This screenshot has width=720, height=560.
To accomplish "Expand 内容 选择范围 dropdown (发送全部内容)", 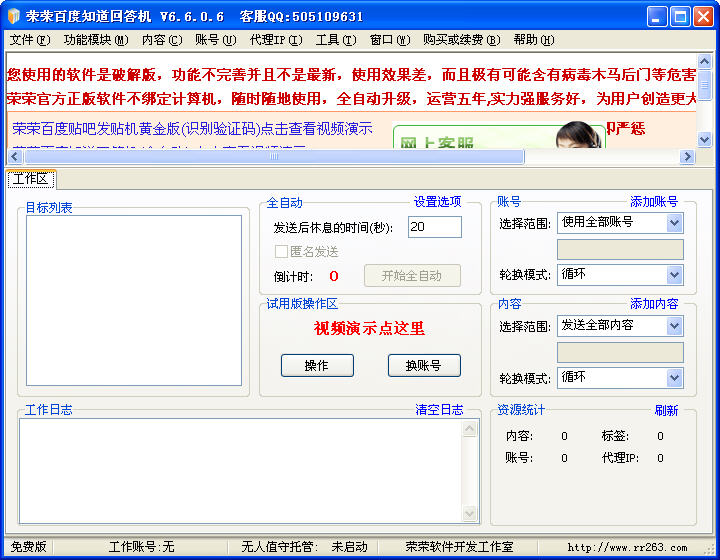I will pos(674,326).
